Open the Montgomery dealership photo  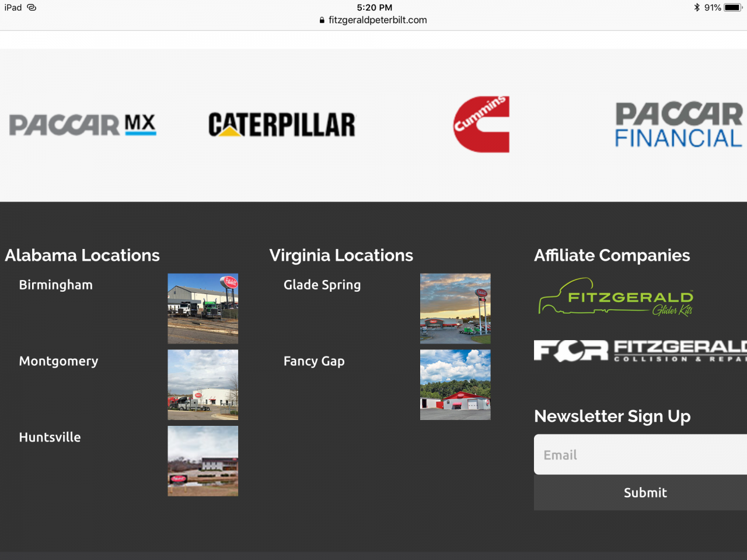[x=203, y=385]
